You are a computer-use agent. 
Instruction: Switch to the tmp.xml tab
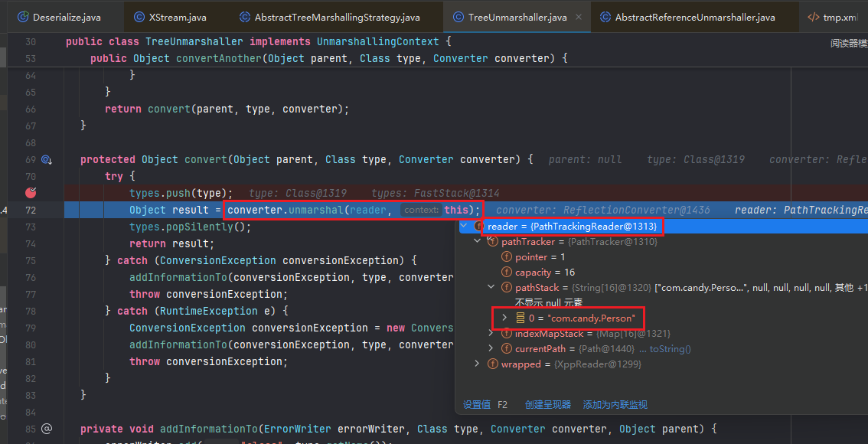click(839, 17)
